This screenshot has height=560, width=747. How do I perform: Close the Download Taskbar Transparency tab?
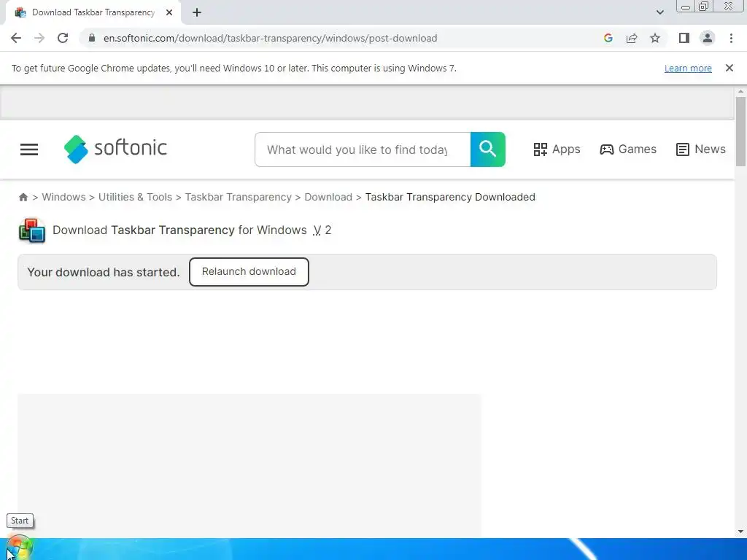[x=169, y=13]
